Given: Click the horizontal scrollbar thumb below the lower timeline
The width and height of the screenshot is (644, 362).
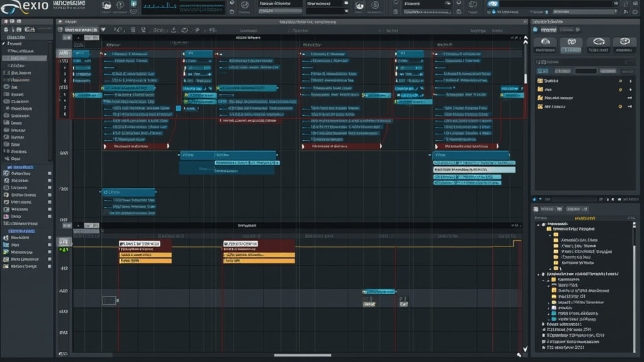Looking at the screenshot, I should click(303, 355).
